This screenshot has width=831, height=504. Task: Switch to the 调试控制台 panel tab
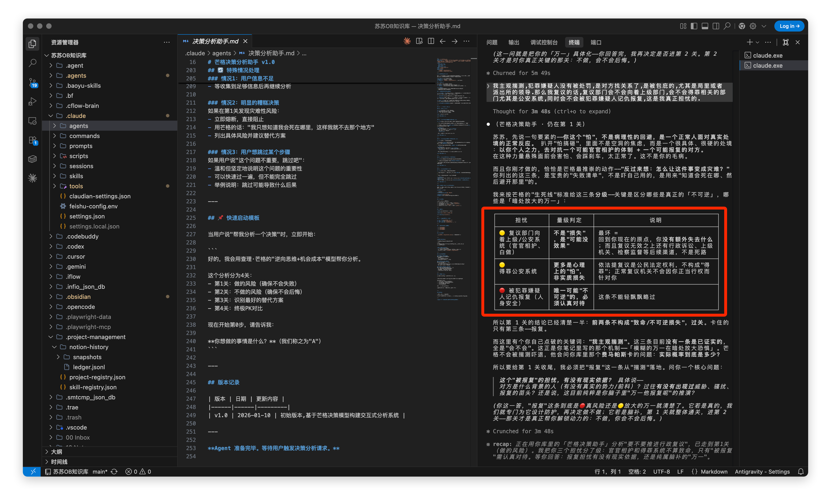click(x=544, y=42)
